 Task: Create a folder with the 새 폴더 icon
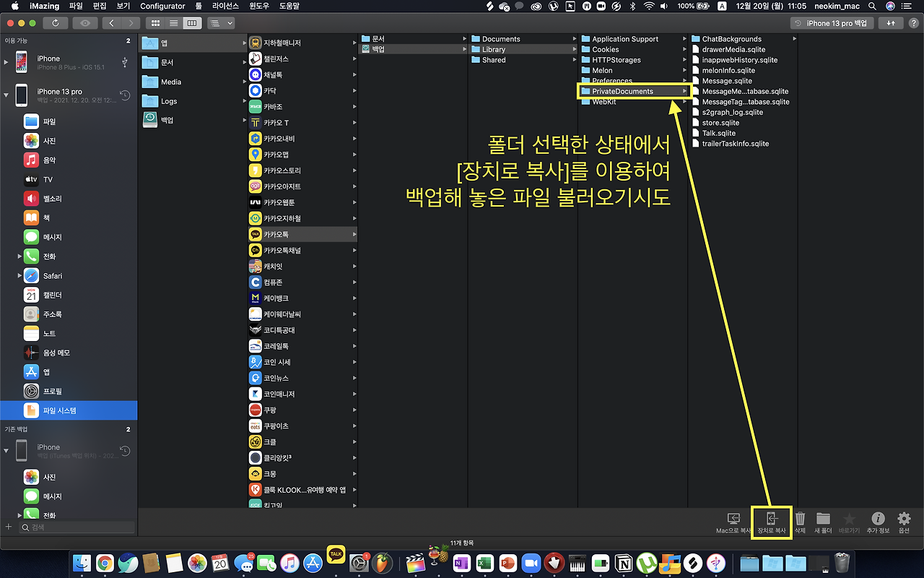(x=823, y=519)
